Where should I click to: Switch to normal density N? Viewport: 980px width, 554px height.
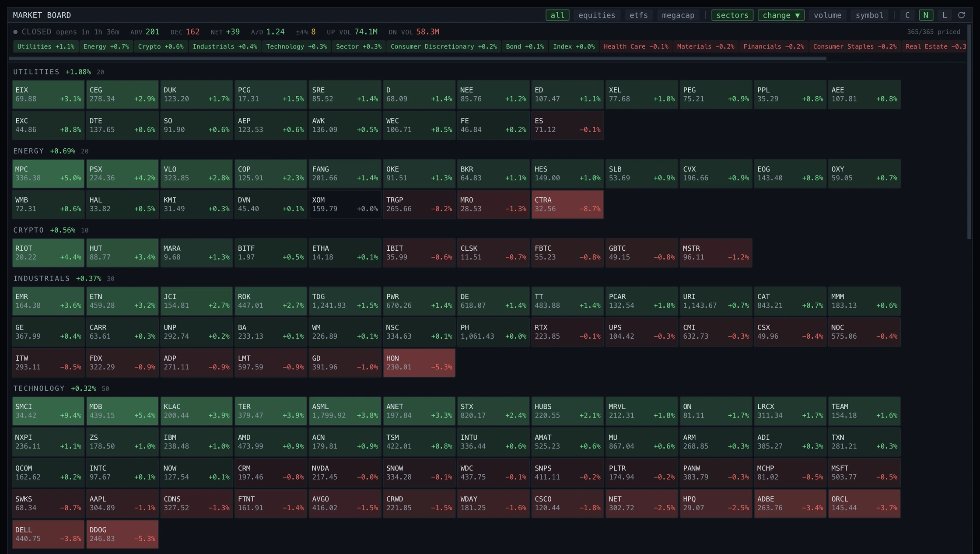(926, 15)
